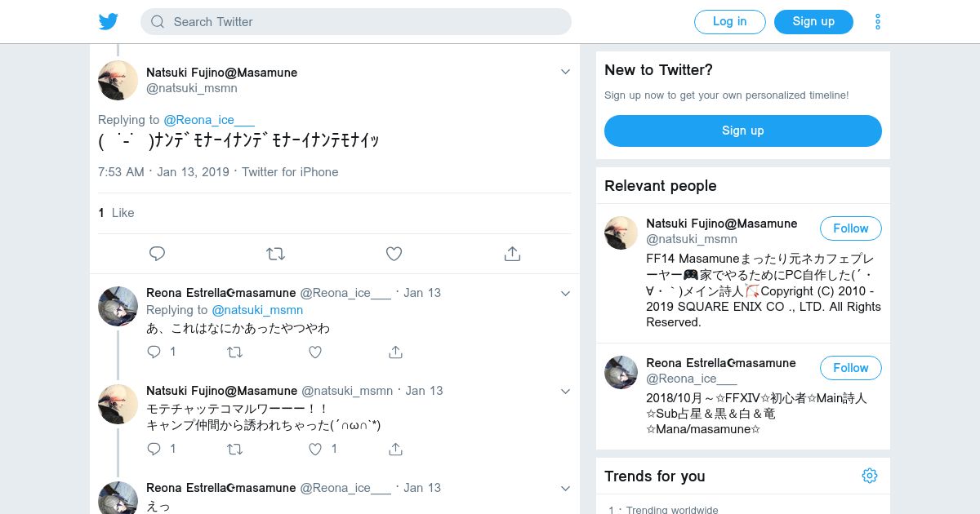The image size is (980, 514).
Task: Reply to Reona's 'あ、これはなにかあったやつやわ' tweet
Action: click(x=154, y=352)
